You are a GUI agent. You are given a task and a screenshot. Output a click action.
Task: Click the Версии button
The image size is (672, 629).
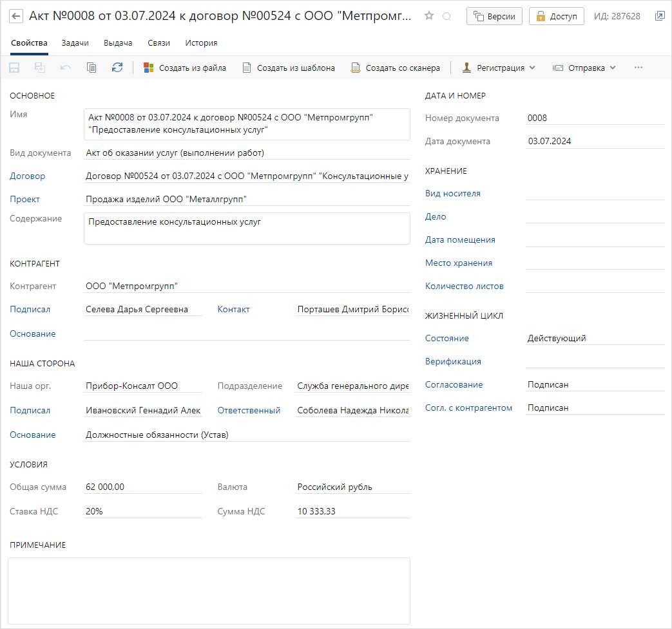495,16
